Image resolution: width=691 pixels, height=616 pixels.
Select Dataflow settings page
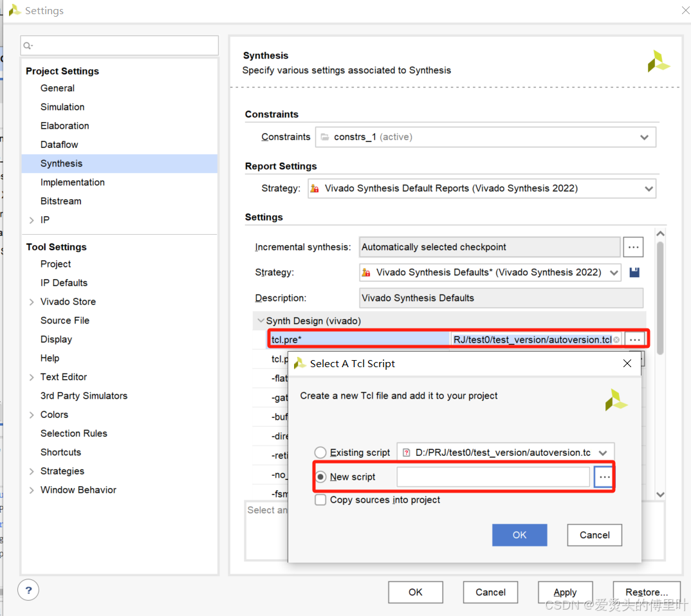pyautogui.click(x=59, y=145)
